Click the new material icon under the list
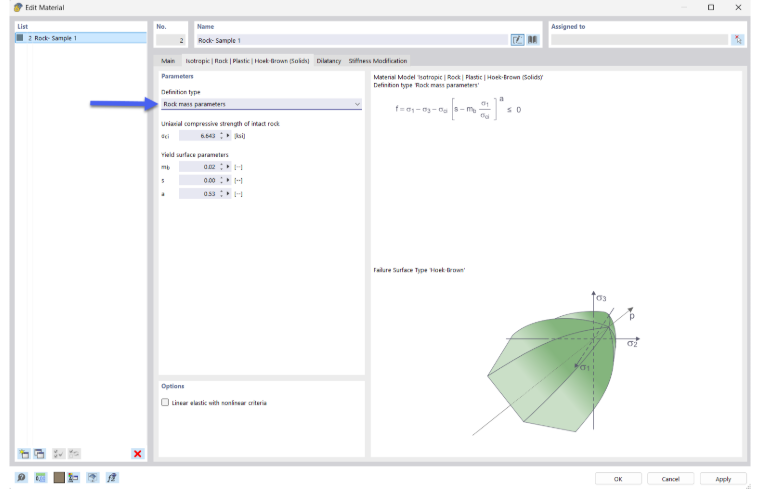 [x=24, y=454]
